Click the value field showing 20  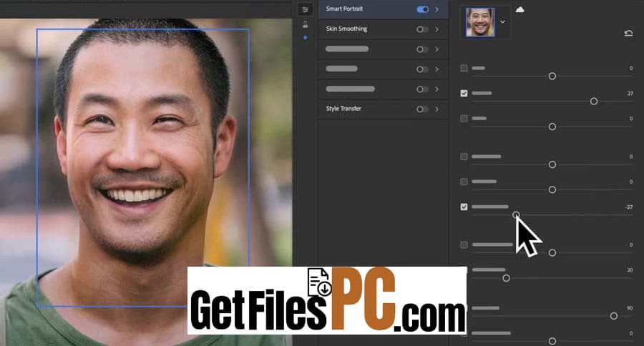pyautogui.click(x=630, y=270)
